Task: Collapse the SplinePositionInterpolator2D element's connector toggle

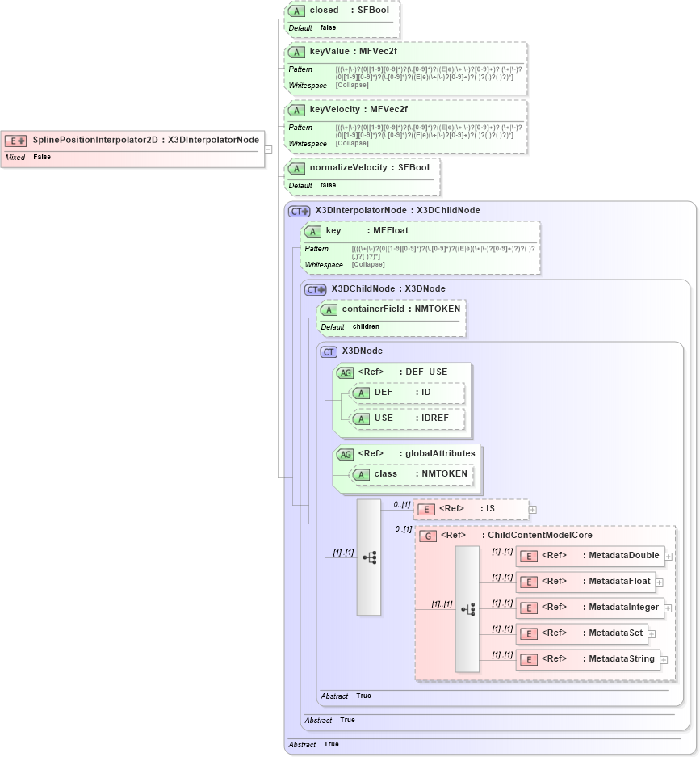Action: point(268,149)
